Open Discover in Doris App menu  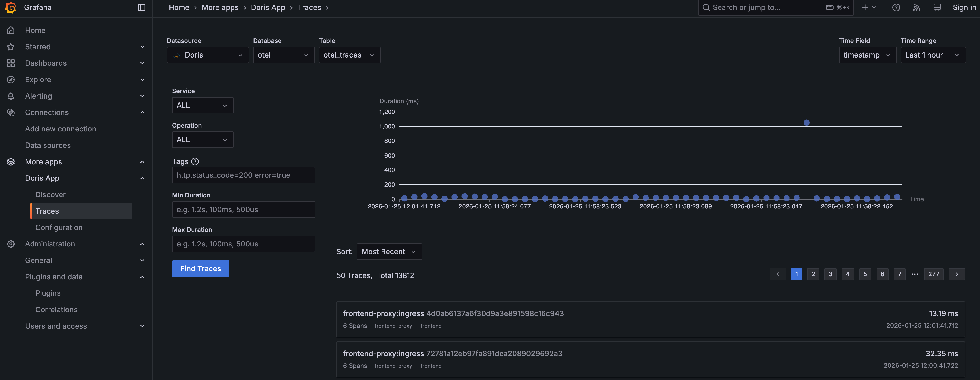[51, 195]
